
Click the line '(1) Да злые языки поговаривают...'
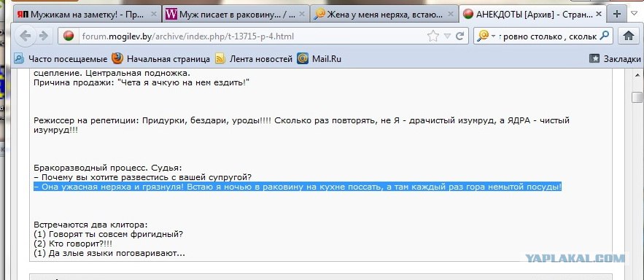pyautogui.click(x=109, y=253)
